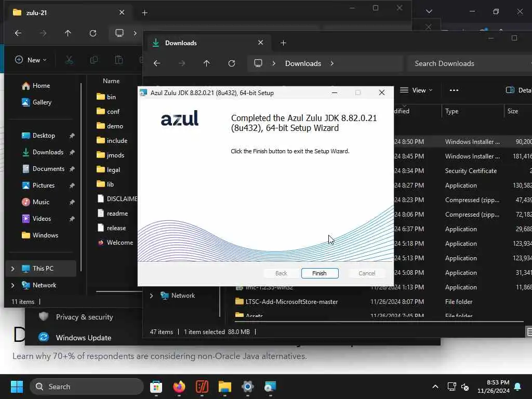Go up one level in the Downloads window

click(x=207, y=63)
